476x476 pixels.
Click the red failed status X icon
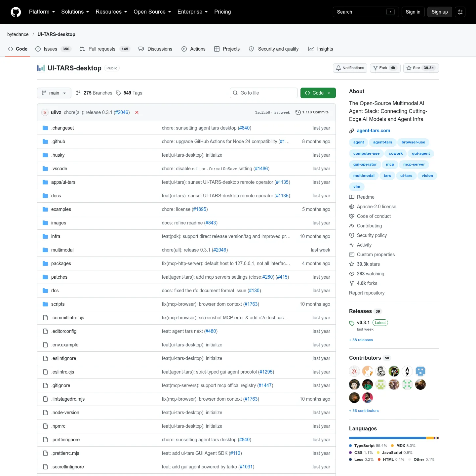tap(137, 112)
